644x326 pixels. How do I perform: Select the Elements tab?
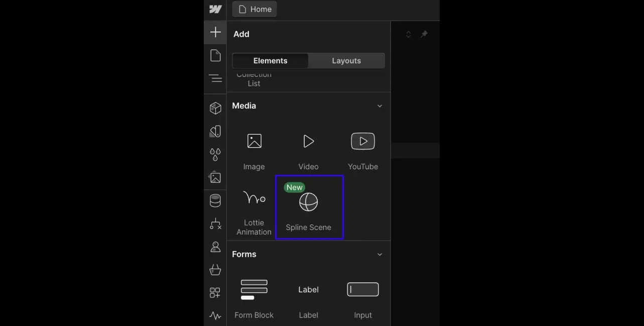(271, 60)
